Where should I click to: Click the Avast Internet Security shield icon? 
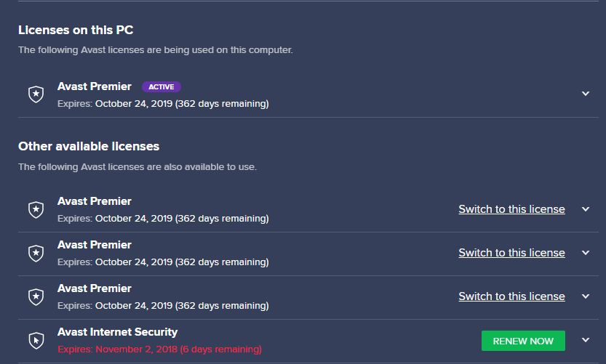tap(36, 341)
